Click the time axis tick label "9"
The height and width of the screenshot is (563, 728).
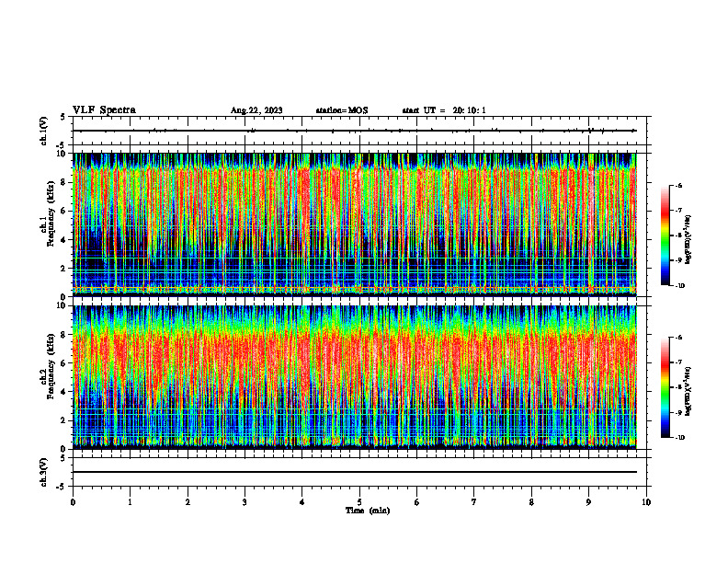click(588, 502)
